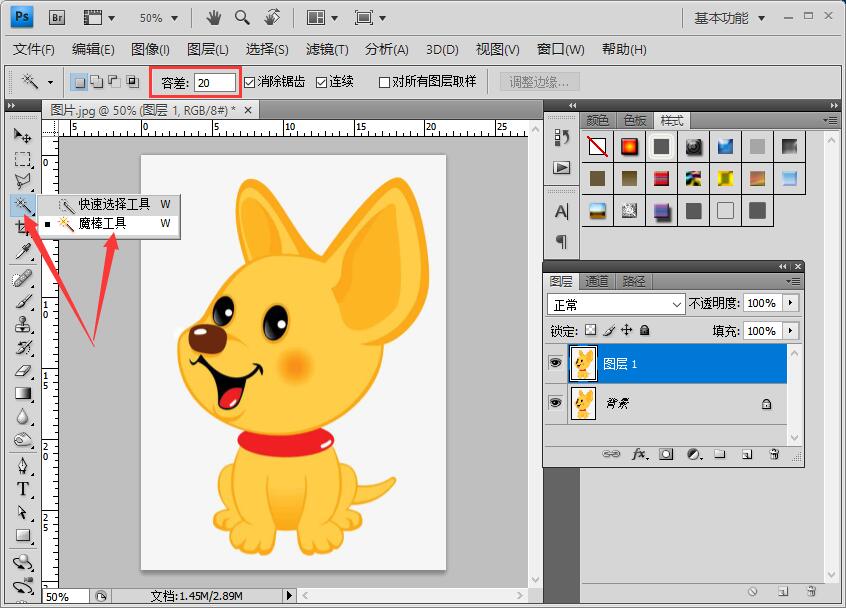This screenshot has height=608, width=846.
Task: Select the Horizontal Type tool
Action: tap(22, 489)
